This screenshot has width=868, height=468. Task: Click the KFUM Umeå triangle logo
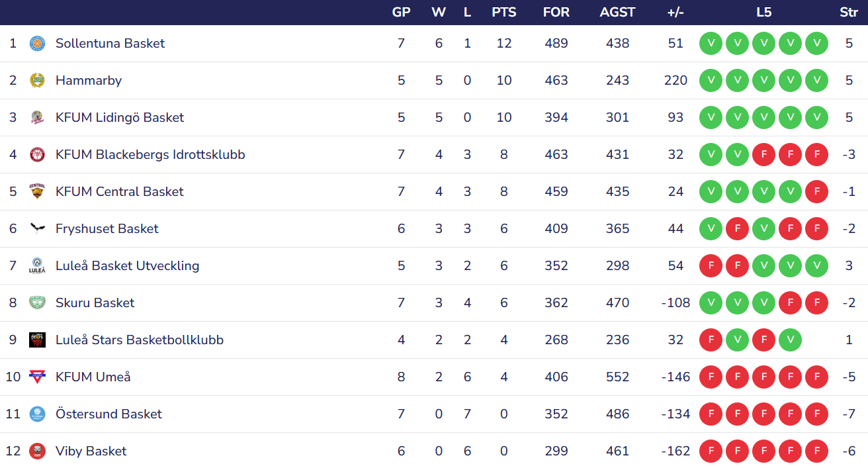37,377
